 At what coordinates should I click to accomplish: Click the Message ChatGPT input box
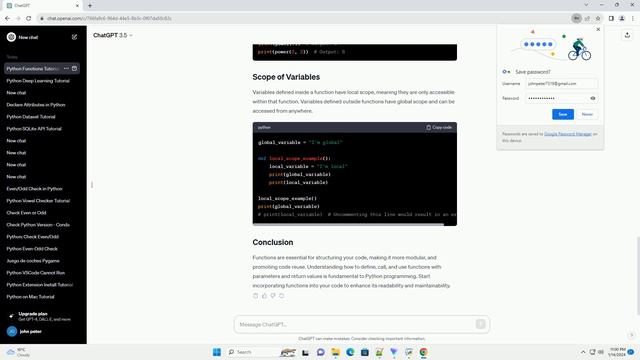tap(362, 324)
